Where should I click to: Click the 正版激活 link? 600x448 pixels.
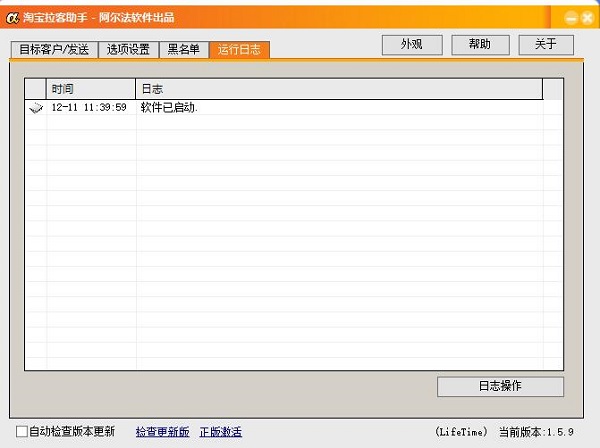pyautogui.click(x=221, y=432)
